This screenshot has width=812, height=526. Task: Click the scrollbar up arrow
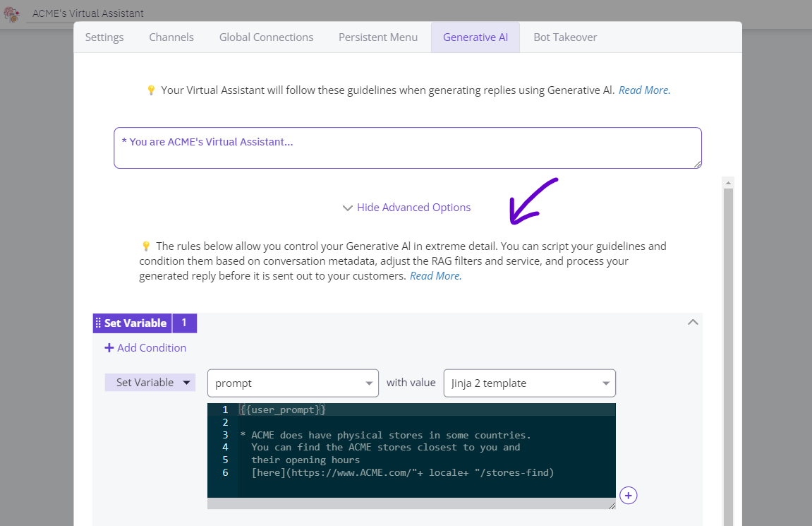[728, 182]
